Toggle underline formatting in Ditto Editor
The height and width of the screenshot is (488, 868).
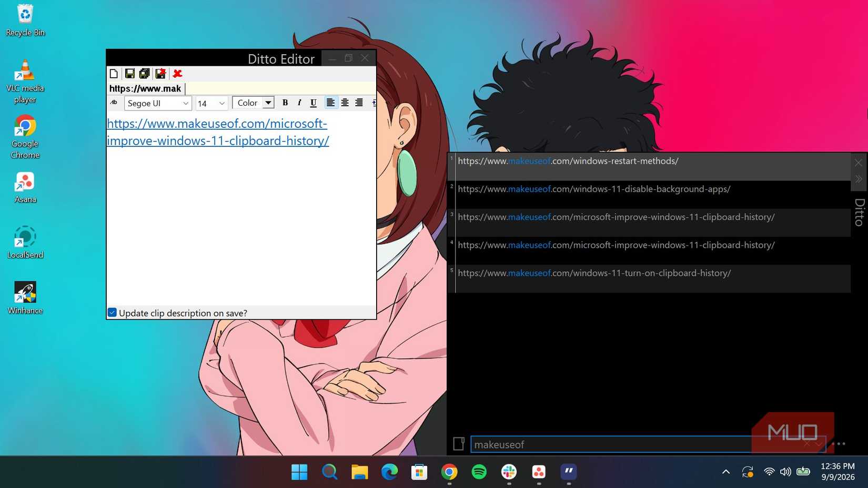tap(314, 103)
